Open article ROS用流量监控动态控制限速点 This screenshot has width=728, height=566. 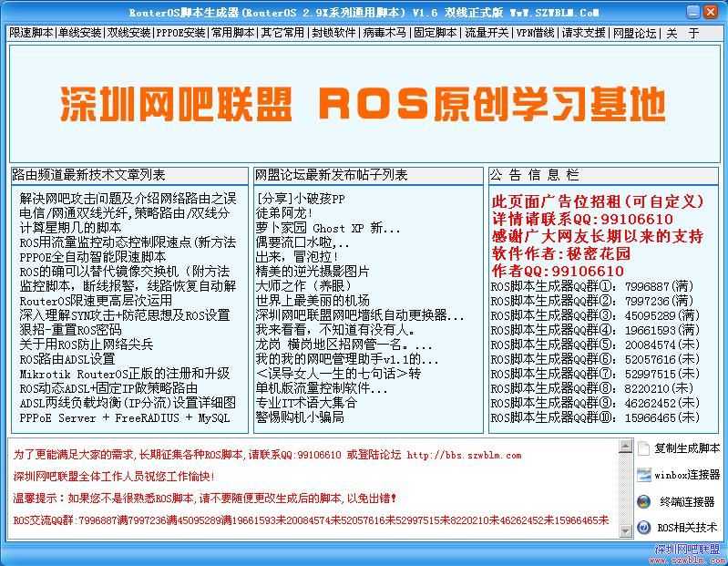click(128, 242)
